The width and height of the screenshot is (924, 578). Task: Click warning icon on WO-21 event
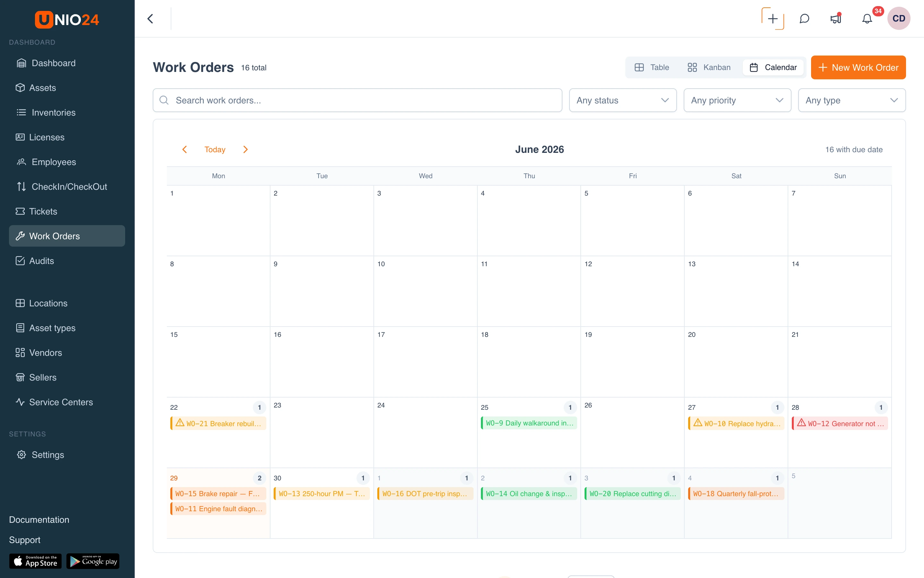pos(179,422)
